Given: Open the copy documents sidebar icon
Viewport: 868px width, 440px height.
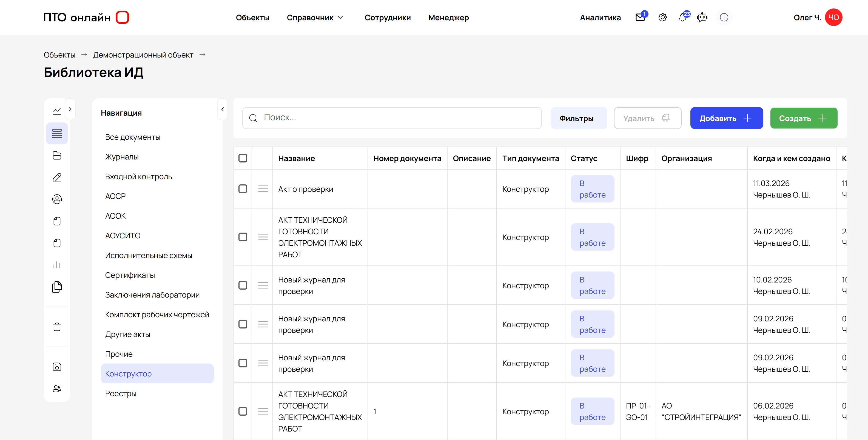Looking at the screenshot, I should point(57,287).
